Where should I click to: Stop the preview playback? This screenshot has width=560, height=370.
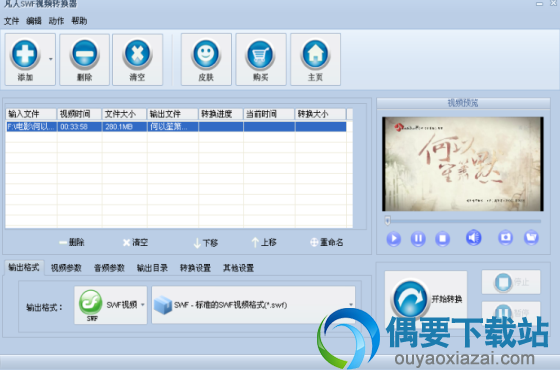pos(442,239)
